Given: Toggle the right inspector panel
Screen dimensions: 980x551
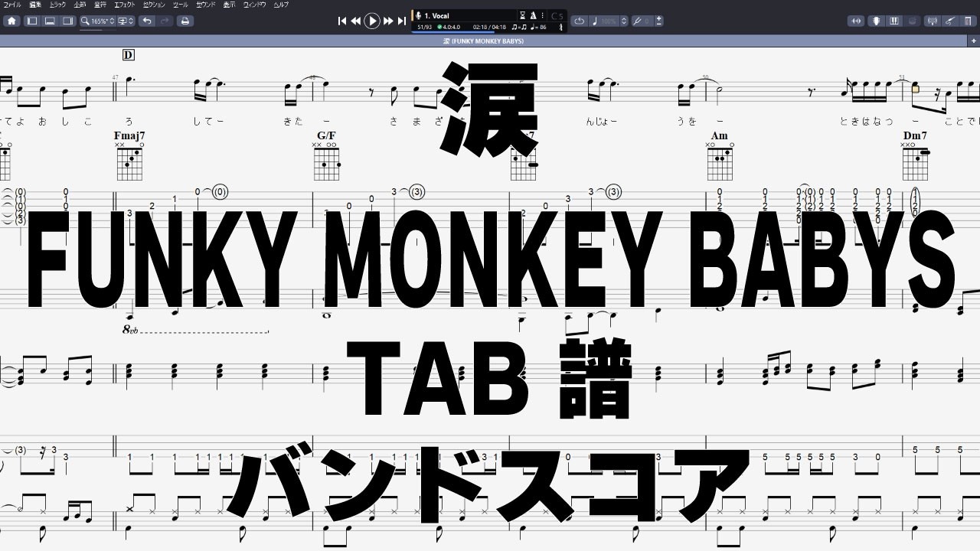Looking at the screenshot, I should click(67, 21).
